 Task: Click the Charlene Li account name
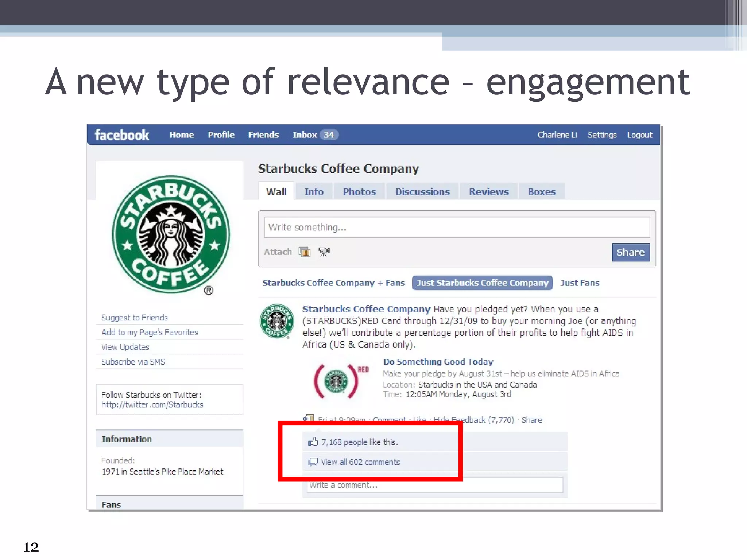tap(557, 135)
